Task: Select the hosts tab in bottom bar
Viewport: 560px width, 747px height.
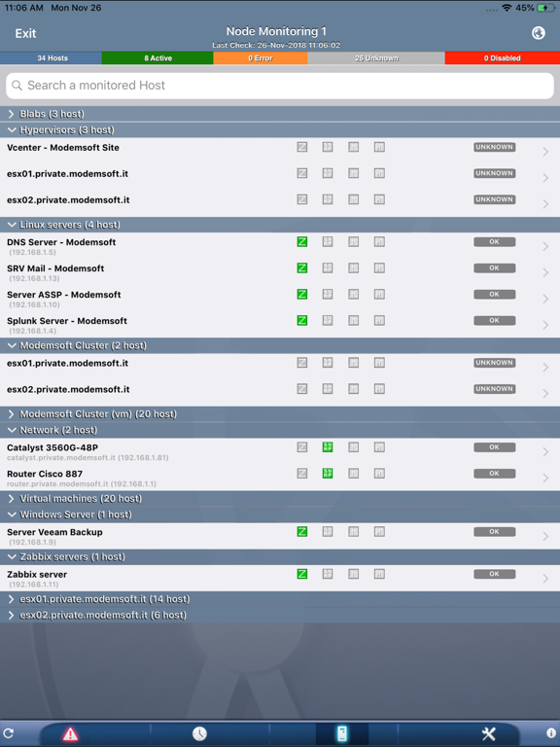Action: (342, 733)
